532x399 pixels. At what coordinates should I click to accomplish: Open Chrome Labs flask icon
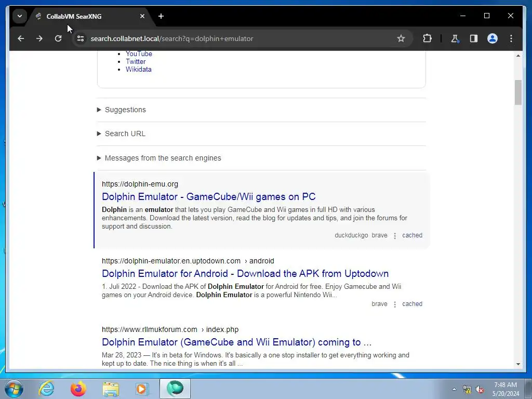455,38
